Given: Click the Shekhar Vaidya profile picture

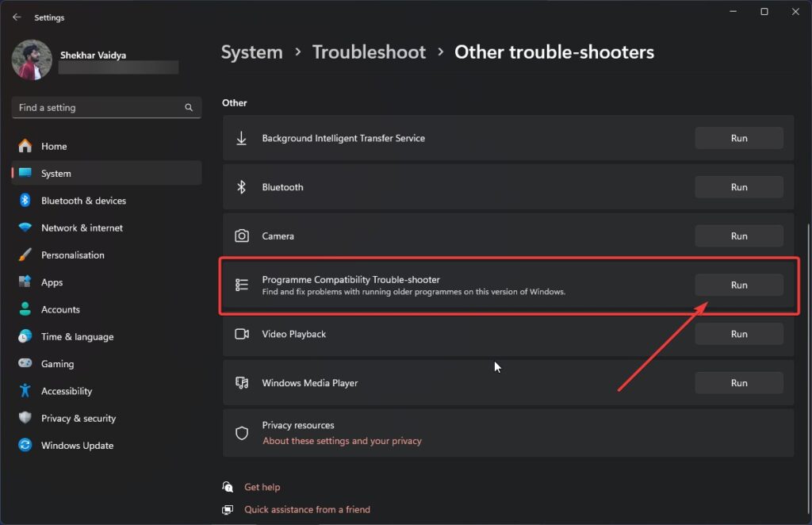Looking at the screenshot, I should pos(32,60).
